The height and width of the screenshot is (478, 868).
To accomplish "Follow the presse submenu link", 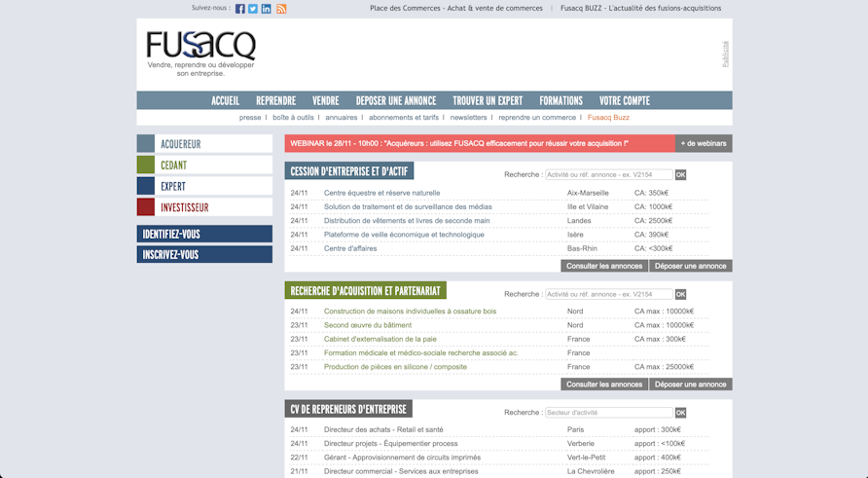I will click(250, 118).
